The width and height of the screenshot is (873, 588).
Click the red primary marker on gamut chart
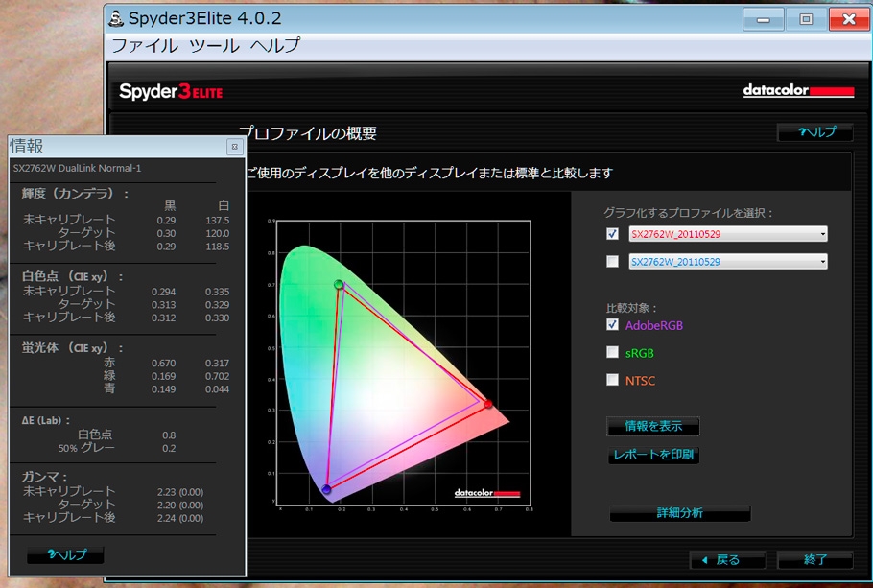488,405
